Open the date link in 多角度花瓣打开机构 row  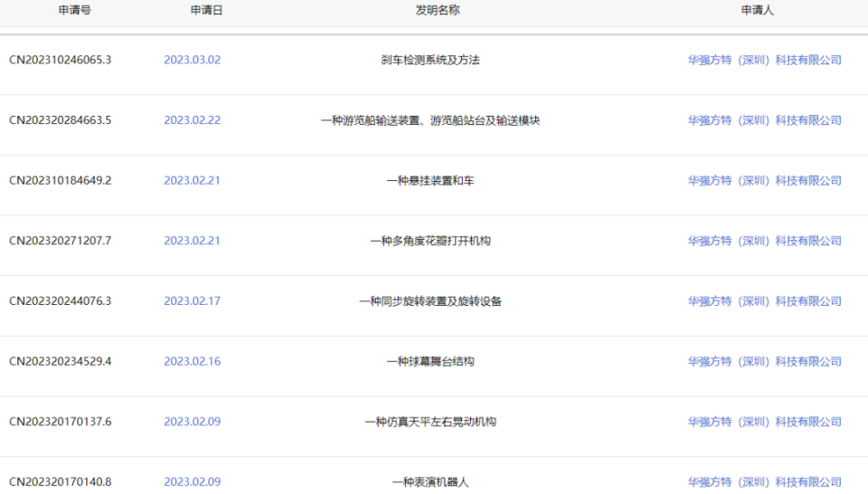coord(192,241)
